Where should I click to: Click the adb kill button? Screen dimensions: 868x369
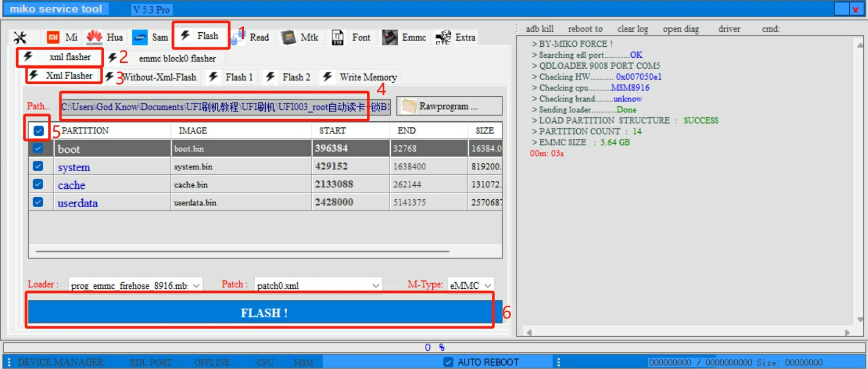coord(540,29)
